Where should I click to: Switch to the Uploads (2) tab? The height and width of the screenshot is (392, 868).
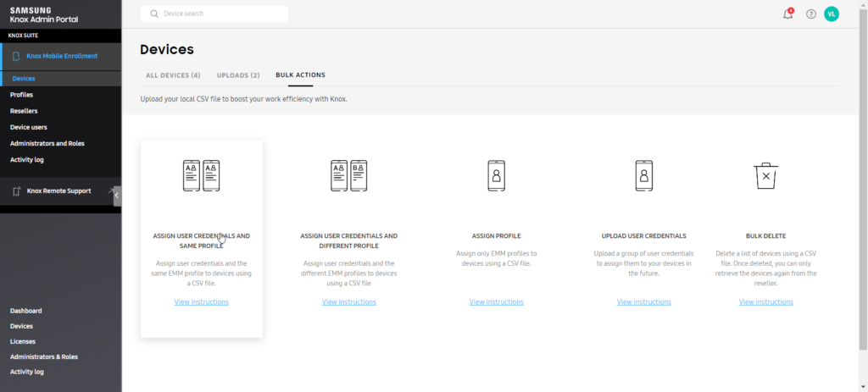tap(238, 75)
